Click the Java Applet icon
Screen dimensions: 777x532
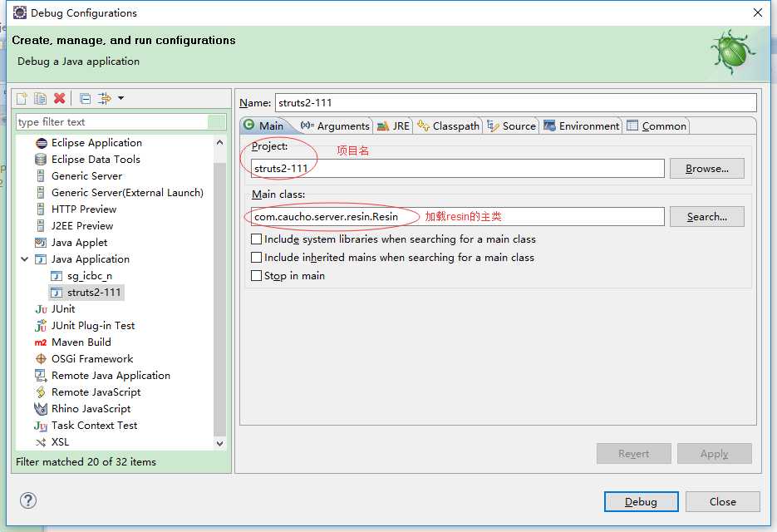click(x=41, y=243)
